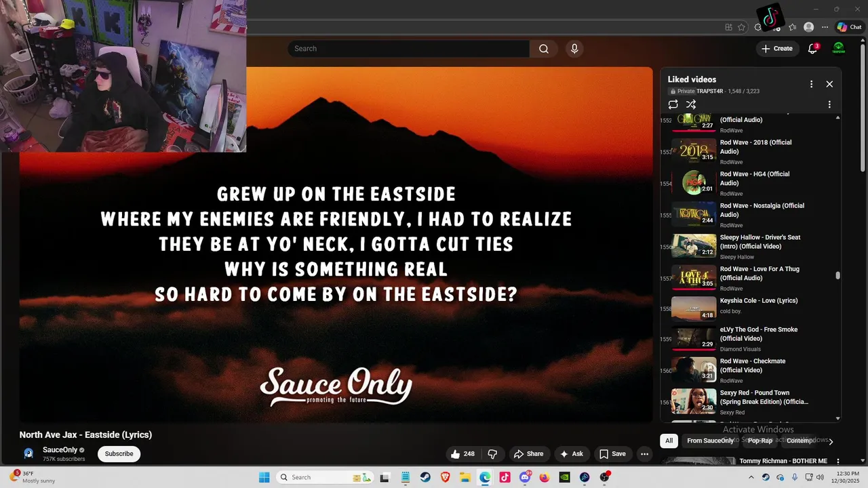Image resolution: width=868 pixels, height=488 pixels.
Task: Close the Liked videos playlist panel
Action: point(829,84)
